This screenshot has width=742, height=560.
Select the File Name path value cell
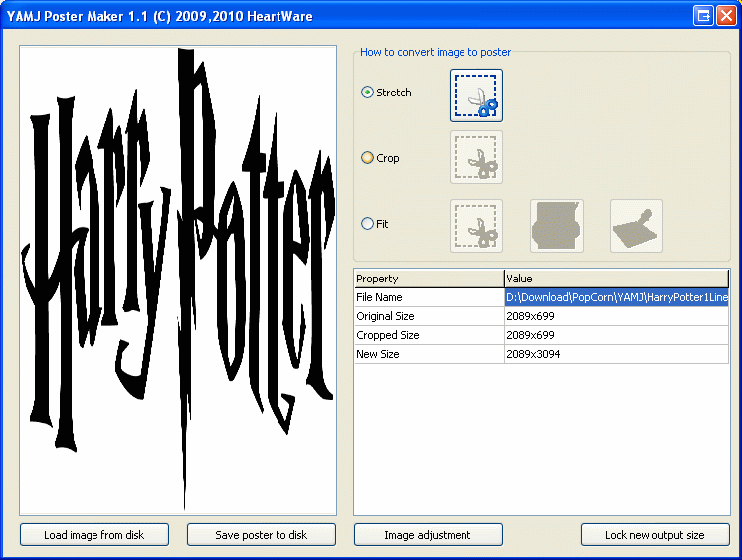(x=617, y=297)
